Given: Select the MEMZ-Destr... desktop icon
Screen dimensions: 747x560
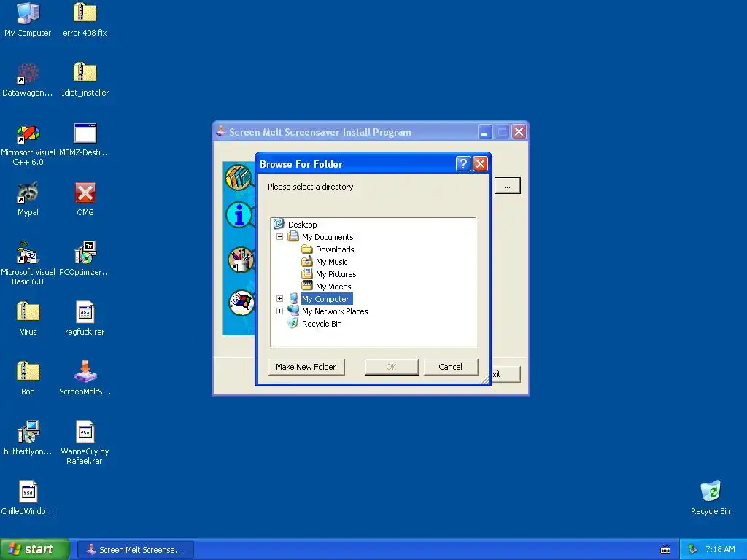Looking at the screenshot, I should [x=85, y=139].
